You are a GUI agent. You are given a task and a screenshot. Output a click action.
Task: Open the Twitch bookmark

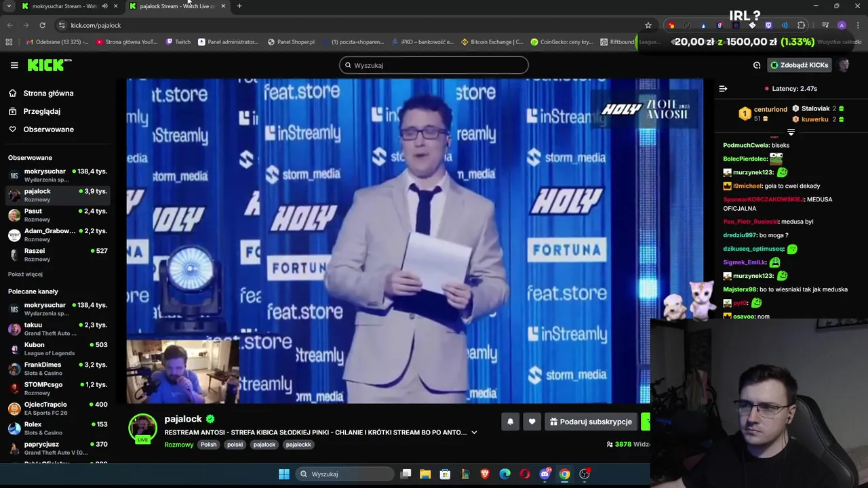point(178,42)
